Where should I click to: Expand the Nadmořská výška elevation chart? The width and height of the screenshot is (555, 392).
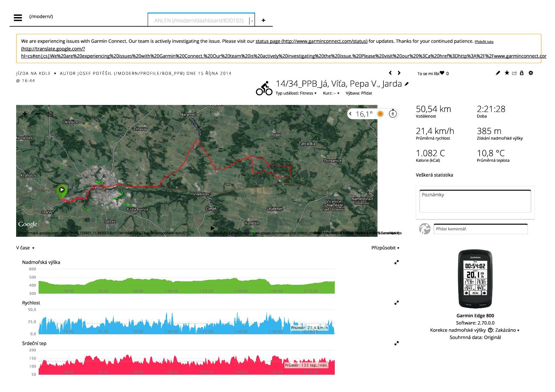[396, 262]
